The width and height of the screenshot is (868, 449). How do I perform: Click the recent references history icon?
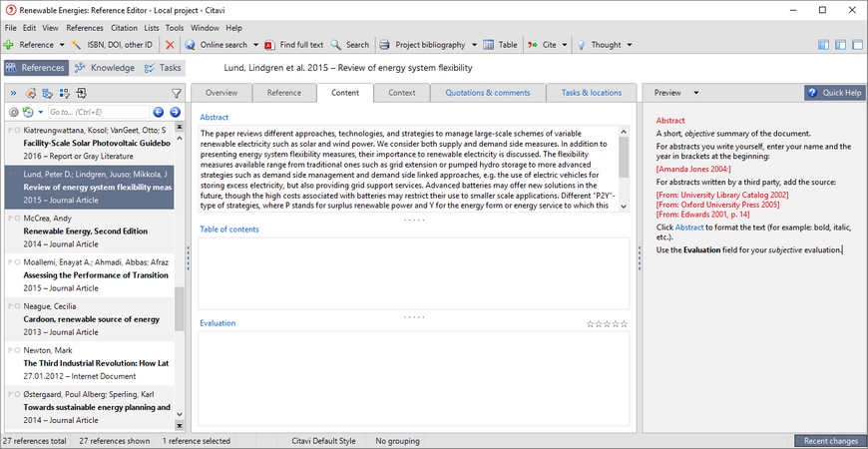coord(28,113)
